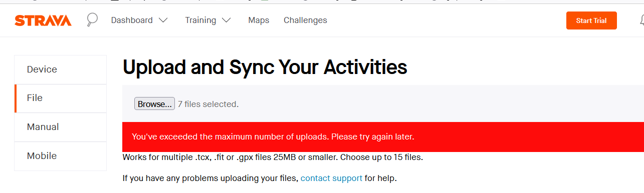Viewport: 644px width, 193px height.
Task: Follow the contact support link
Action: pos(331,178)
